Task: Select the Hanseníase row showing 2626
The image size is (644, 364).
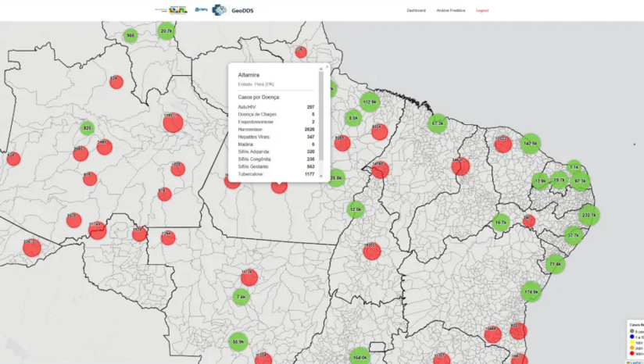Action: coord(276,129)
